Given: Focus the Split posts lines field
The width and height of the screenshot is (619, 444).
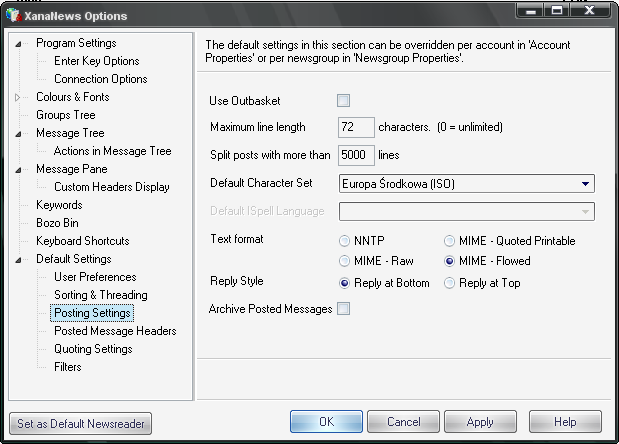Looking at the screenshot, I should tap(356, 155).
